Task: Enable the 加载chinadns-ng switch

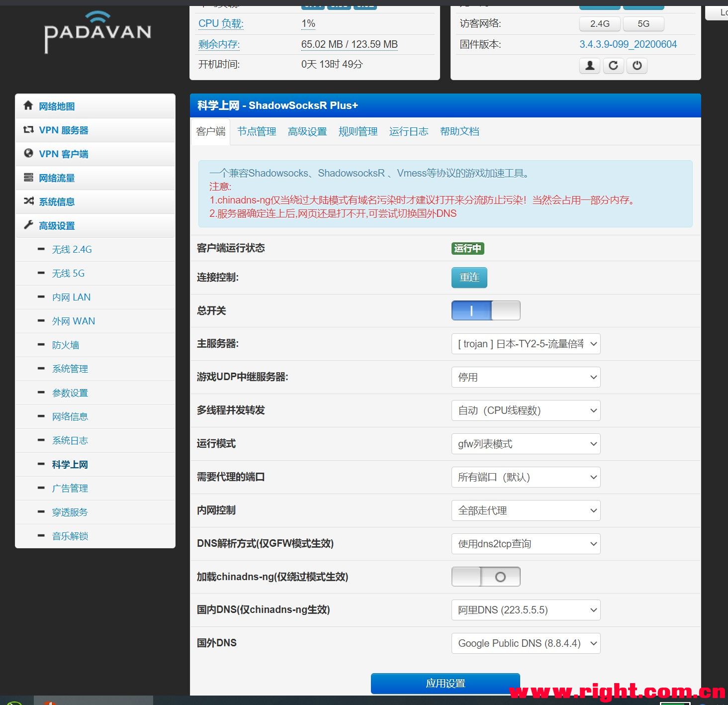Action: coord(486,577)
